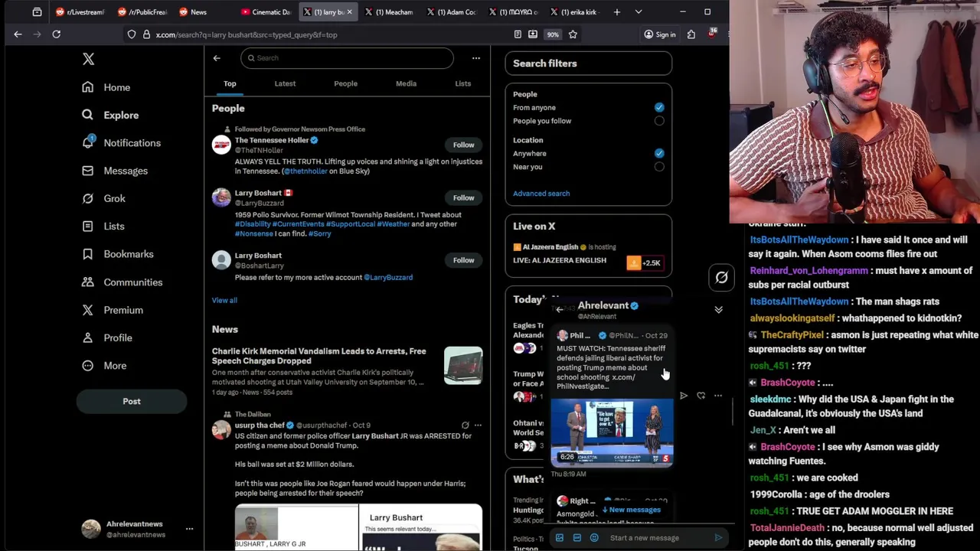Image resolution: width=980 pixels, height=551 pixels.
Task: Follow Larry Boshart @LarryBuzzard
Action: (463, 197)
